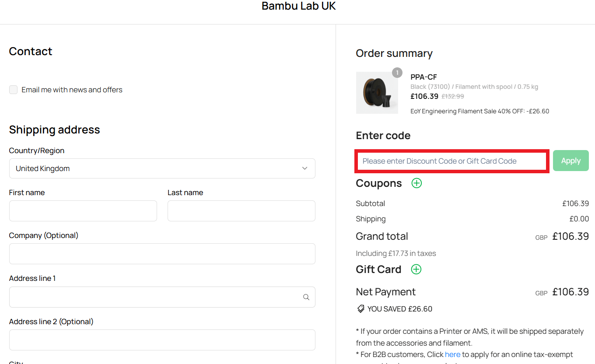Enable the Email me with news and offers checkbox

click(13, 90)
